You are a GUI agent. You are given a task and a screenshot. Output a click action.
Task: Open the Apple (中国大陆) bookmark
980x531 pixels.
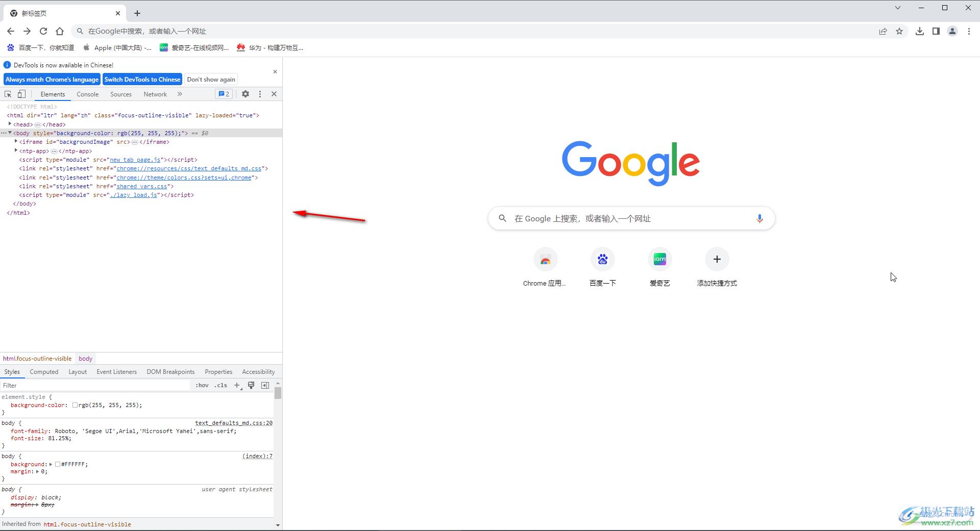tap(117, 47)
